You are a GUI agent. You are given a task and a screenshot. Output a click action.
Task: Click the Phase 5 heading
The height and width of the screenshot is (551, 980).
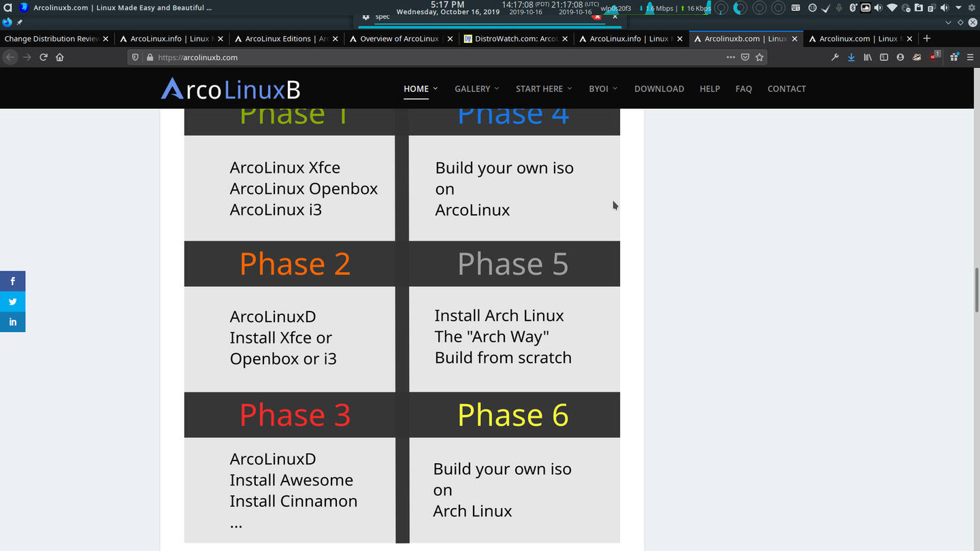point(513,264)
